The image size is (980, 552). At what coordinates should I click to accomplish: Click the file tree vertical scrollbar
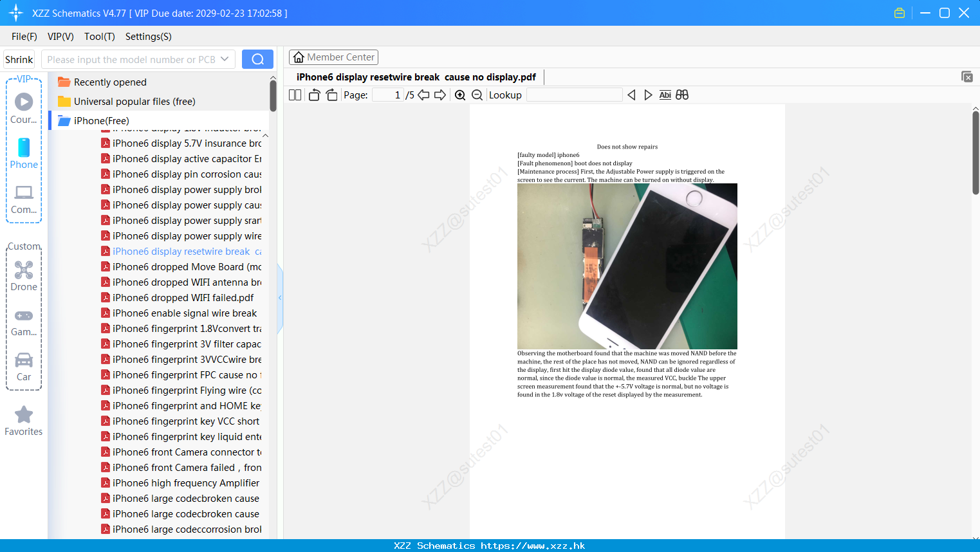click(x=273, y=96)
